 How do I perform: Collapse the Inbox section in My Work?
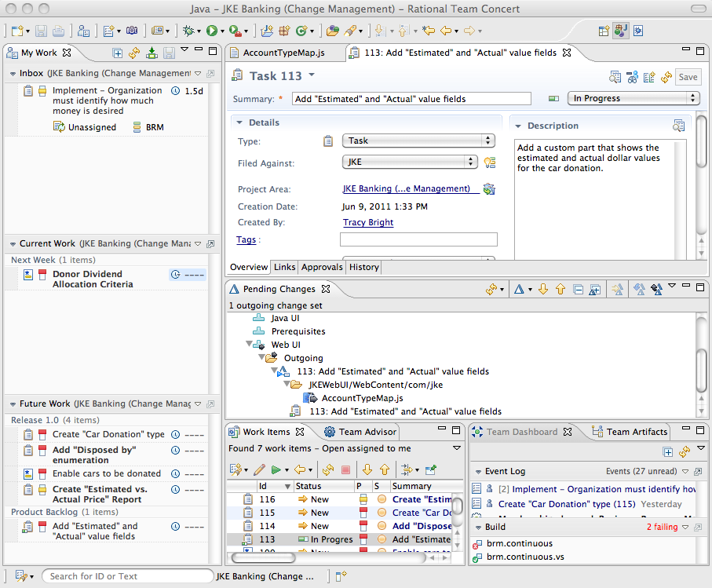13,73
